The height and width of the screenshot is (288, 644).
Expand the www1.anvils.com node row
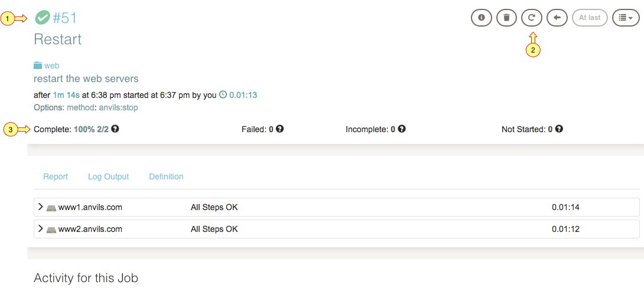[x=336, y=207]
